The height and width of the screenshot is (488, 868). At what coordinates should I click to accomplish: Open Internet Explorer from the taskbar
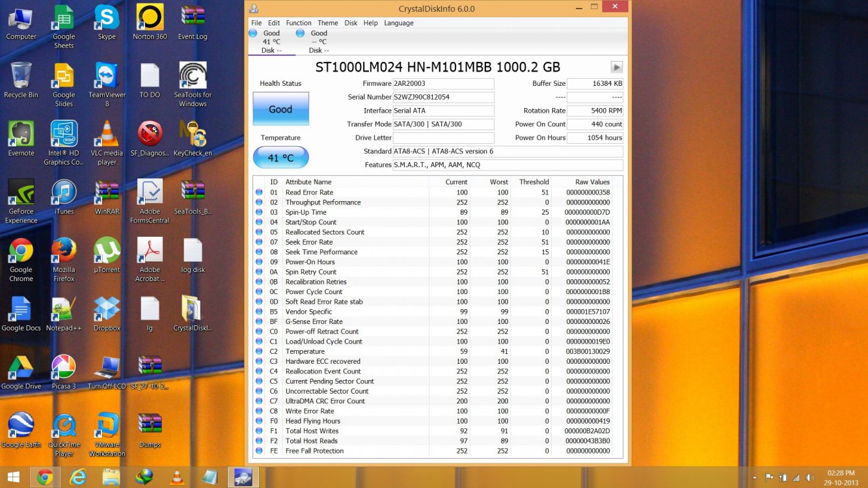78,478
